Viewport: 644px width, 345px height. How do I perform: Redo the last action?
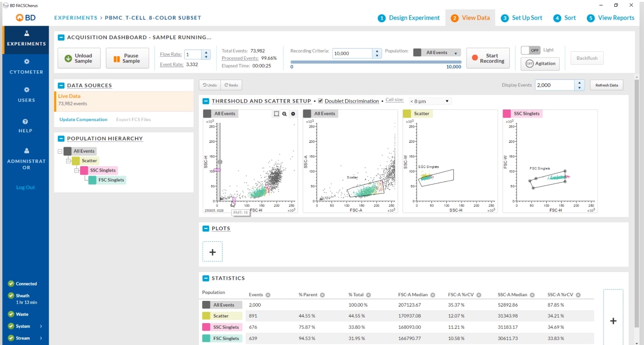click(231, 85)
